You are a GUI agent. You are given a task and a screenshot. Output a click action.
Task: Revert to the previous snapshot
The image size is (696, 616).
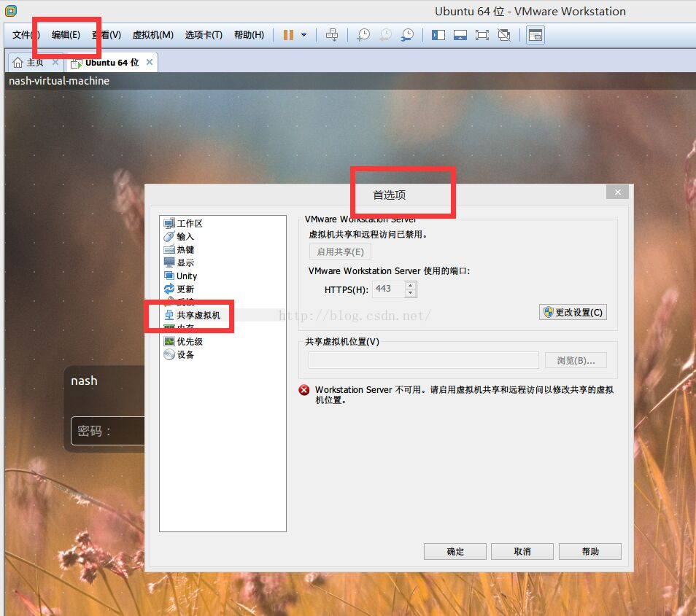[x=386, y=34]
